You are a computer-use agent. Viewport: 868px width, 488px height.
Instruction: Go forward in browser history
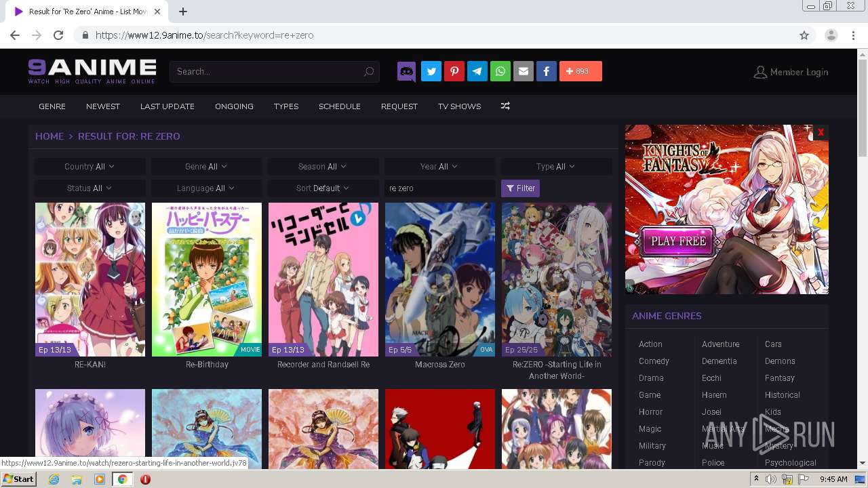[37, 35]
